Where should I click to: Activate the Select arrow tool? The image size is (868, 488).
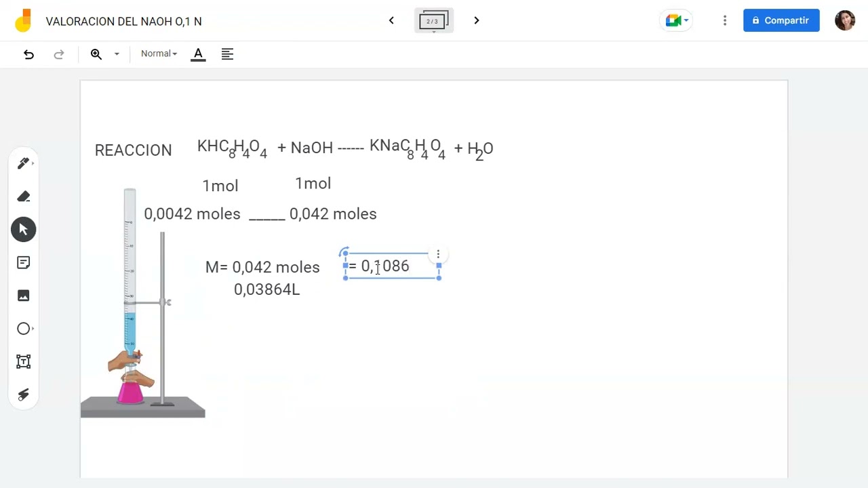coord(24,229)
